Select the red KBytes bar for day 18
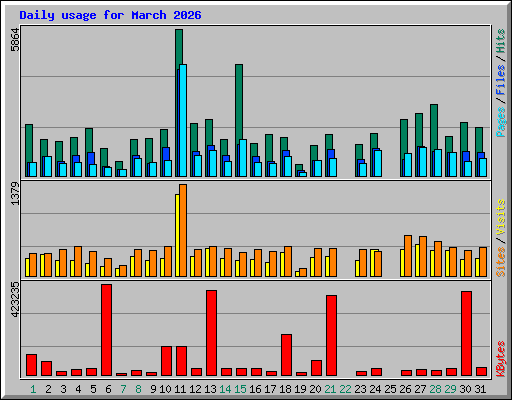 [x=286, y=355]
